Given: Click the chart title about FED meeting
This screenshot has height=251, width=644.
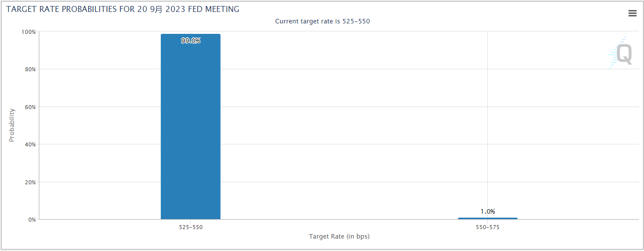Looking at the screenshot, I should (122, 9).
